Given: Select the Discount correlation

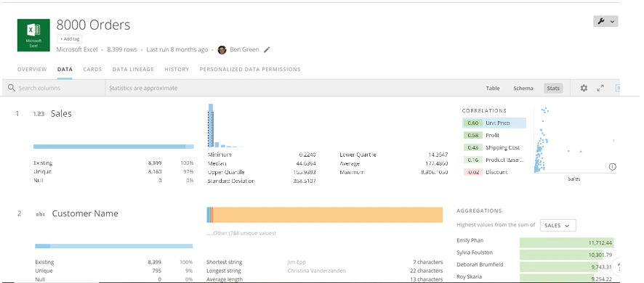Looking at the screenshot, I should coord(494,172).
